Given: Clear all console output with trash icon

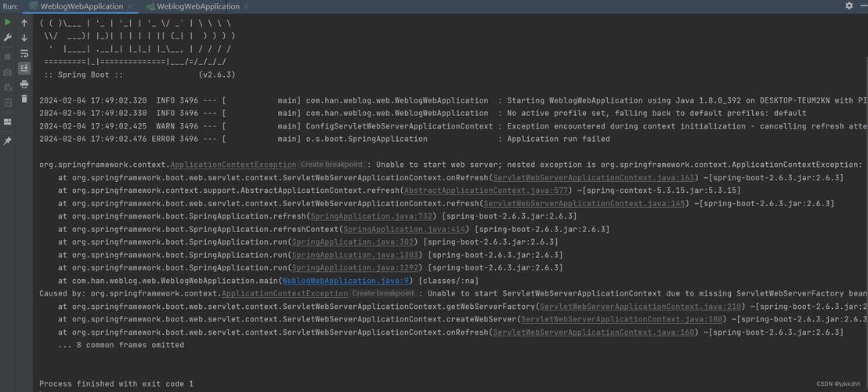Looking at the screenshot, I should pos(24,99).
